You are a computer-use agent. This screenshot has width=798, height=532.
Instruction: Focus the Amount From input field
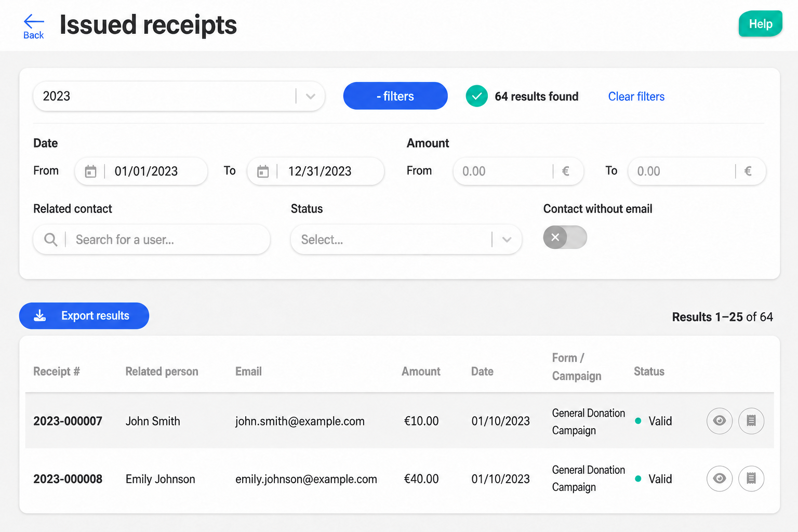click(518, 171)
